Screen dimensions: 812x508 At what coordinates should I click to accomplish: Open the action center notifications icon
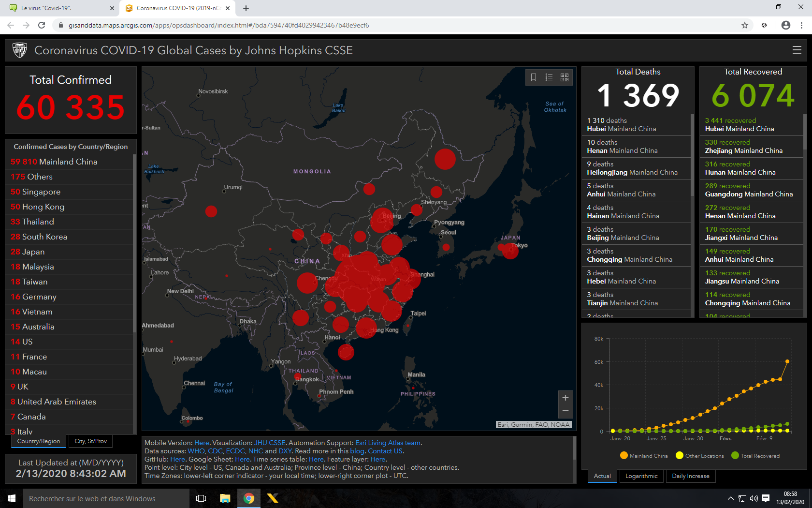coord(766,498)
